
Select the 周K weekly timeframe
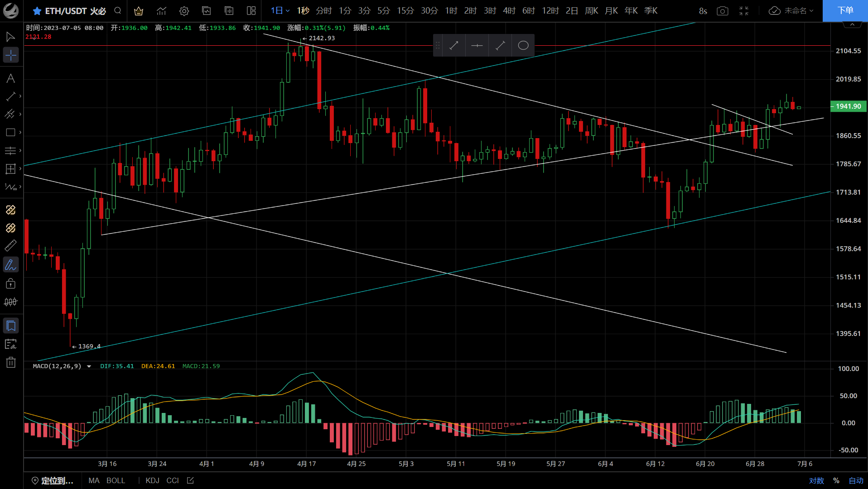(591, 11)
